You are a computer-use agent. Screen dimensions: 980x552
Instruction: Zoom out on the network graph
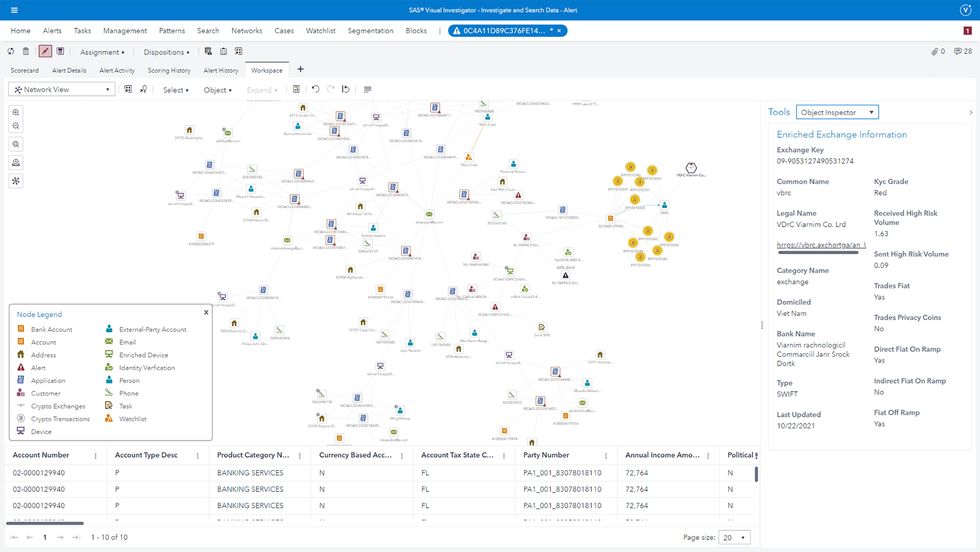coord(16,126)
